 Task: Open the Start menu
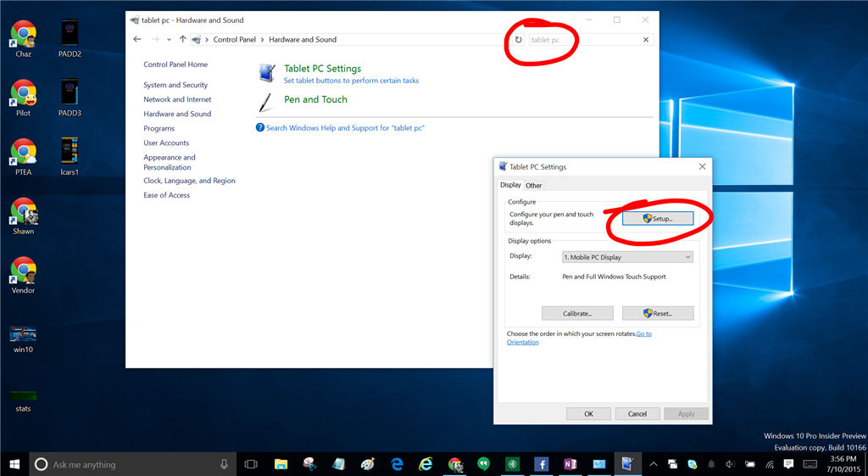click(x=14, y=464)
